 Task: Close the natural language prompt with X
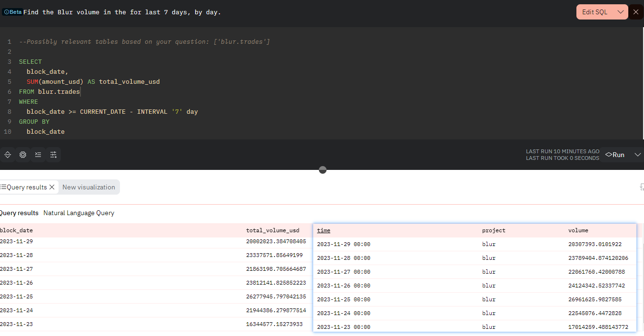[636, 12]
